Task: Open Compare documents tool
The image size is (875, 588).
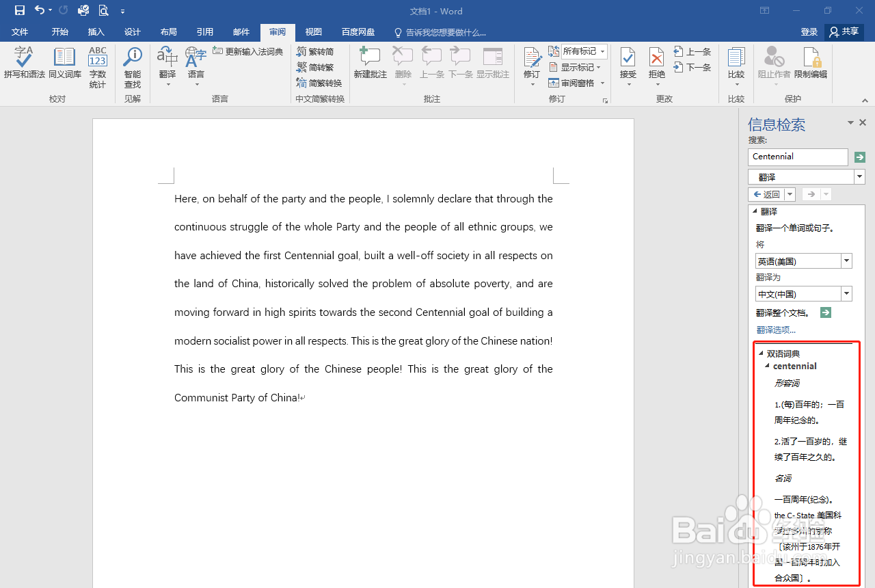Action: (736, 66)
